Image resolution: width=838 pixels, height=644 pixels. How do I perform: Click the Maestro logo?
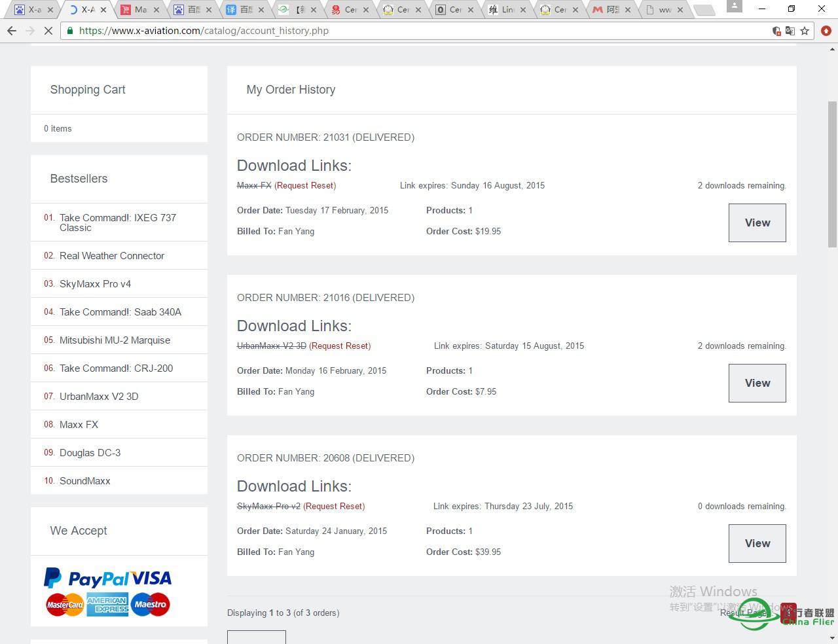[x=150, y=605]
